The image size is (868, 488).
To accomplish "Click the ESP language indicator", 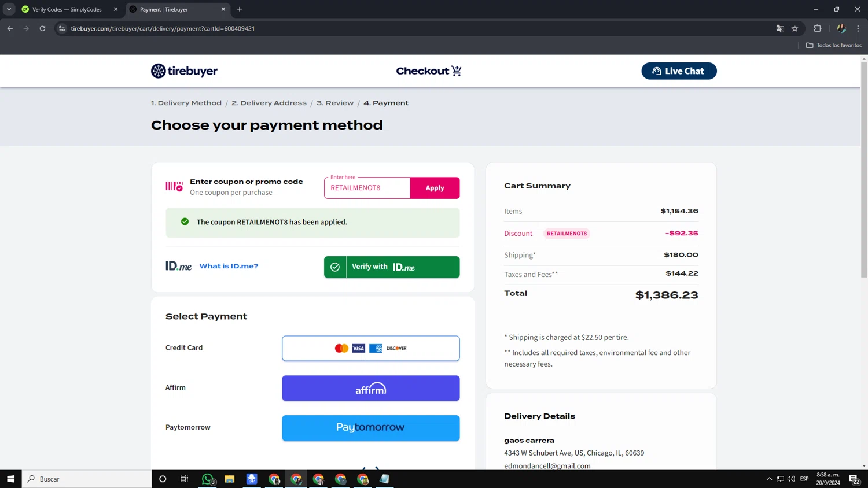I will (x=804, y=479).
